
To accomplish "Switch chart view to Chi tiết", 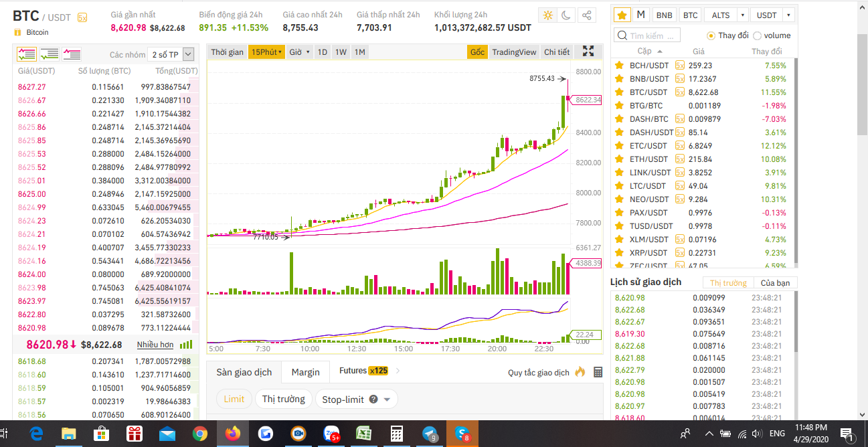I will (x=556, y=52).
